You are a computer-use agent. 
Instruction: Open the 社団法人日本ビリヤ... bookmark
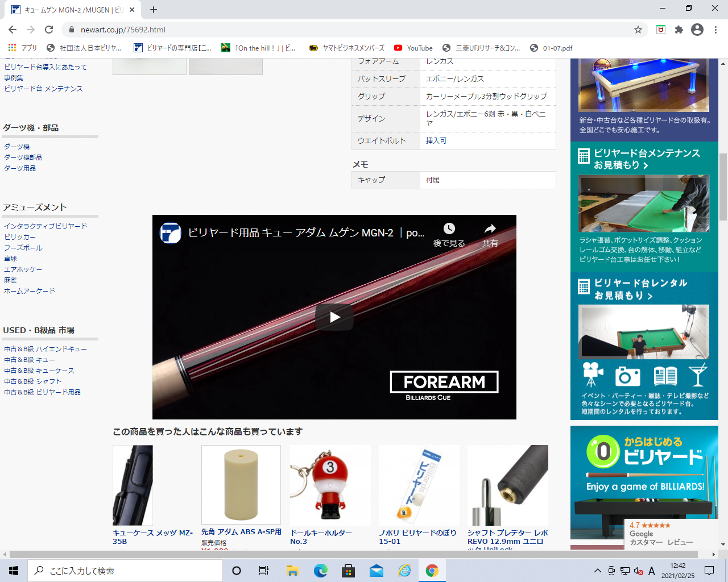click(x=84, y=48)
